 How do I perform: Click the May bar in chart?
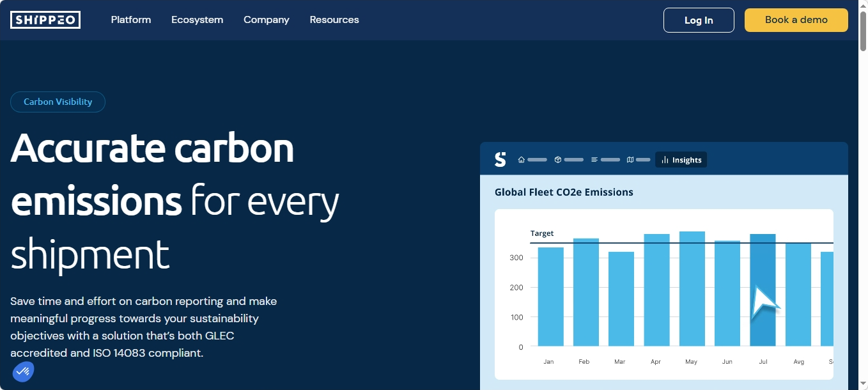tap(692, 289)
